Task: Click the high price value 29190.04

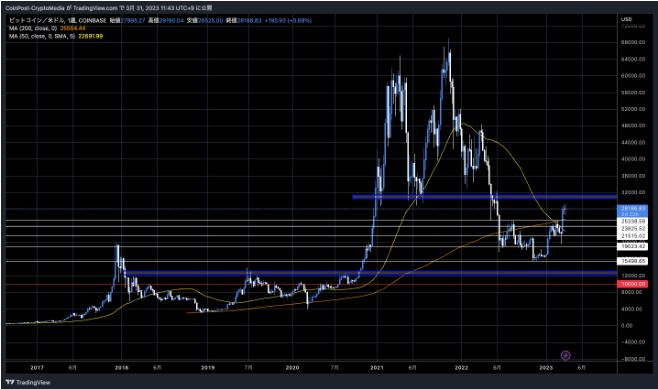Action: pos(171,20)
